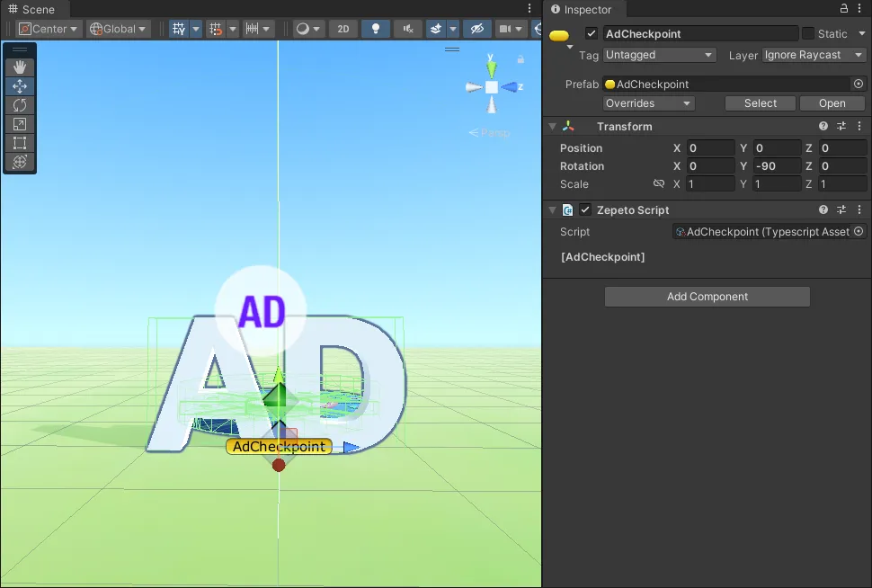The height and width of the screenshot is (588, 872).
Task: Select the Rotate tool
Action: tap(20, 105)
